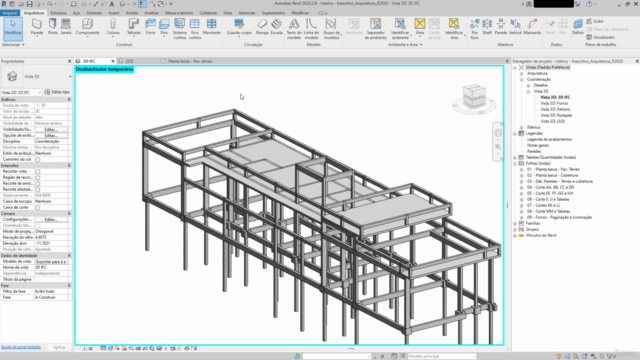Select the Forro (ceiling) tool

(x=151, y=27)
